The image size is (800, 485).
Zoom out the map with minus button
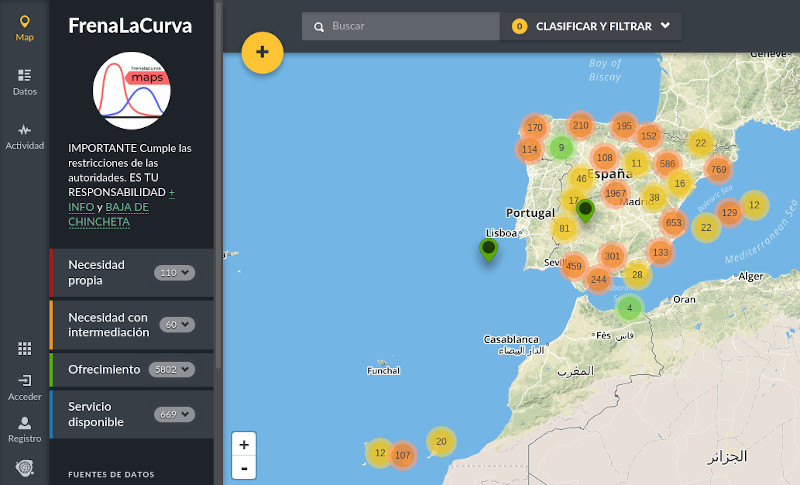(244, 468)
